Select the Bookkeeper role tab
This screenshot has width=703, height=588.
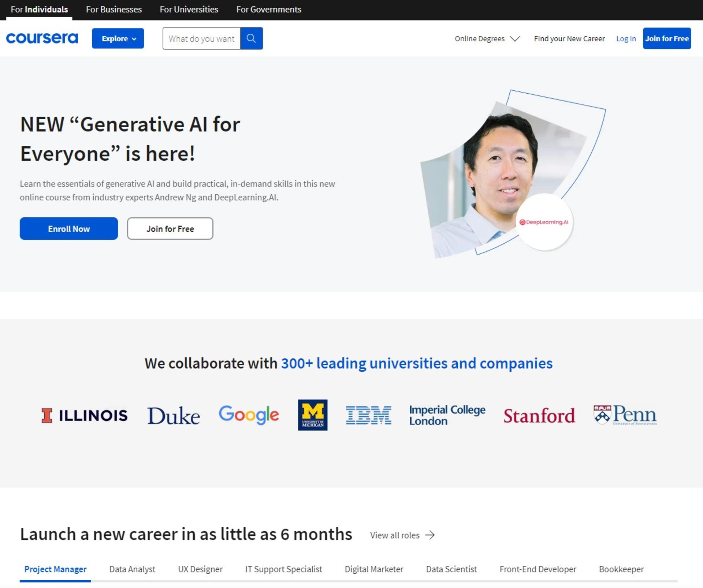(x=621, y=569)
